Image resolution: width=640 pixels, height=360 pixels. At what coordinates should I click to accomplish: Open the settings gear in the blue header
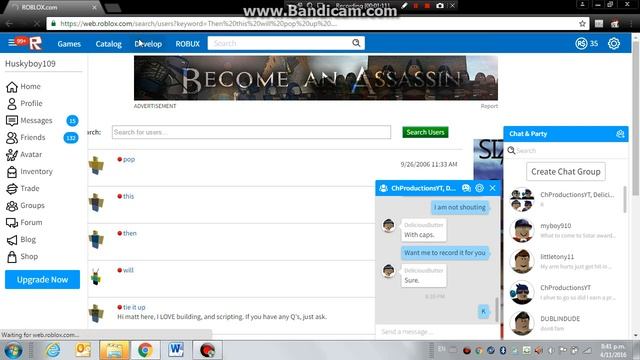coord(614,43)
